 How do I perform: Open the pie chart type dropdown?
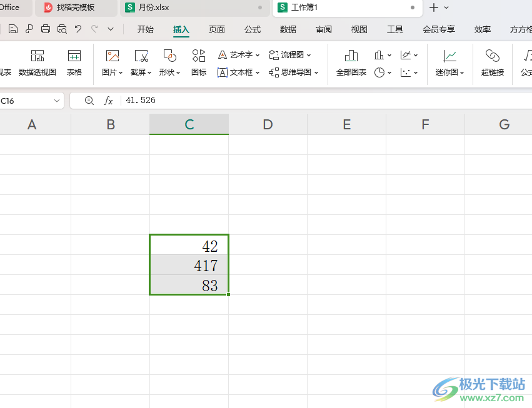[x=383, y=72]
